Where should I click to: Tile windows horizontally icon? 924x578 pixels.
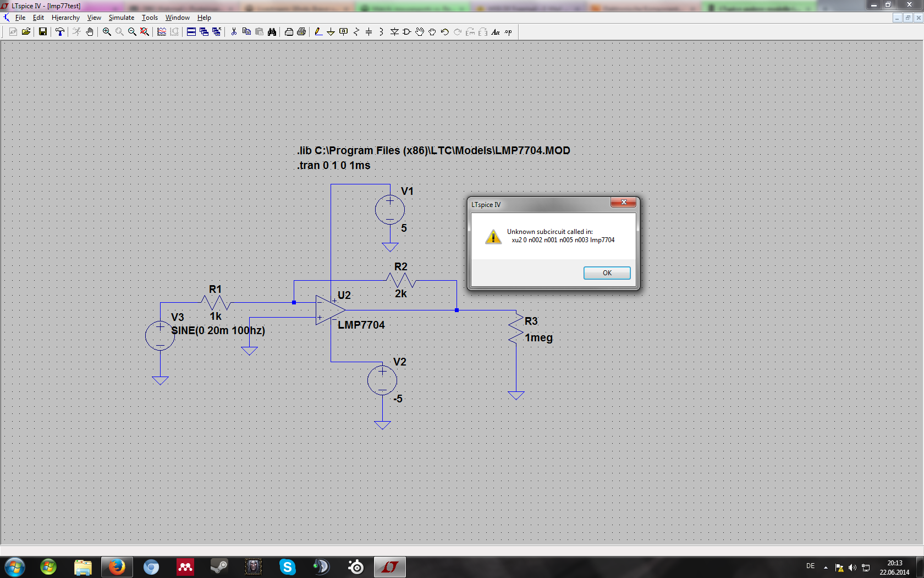191,32
